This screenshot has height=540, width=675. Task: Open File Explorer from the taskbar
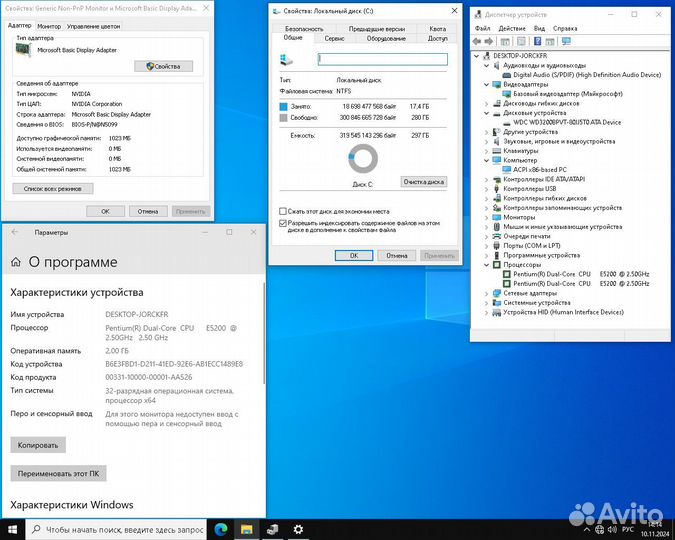coord(245,529)
